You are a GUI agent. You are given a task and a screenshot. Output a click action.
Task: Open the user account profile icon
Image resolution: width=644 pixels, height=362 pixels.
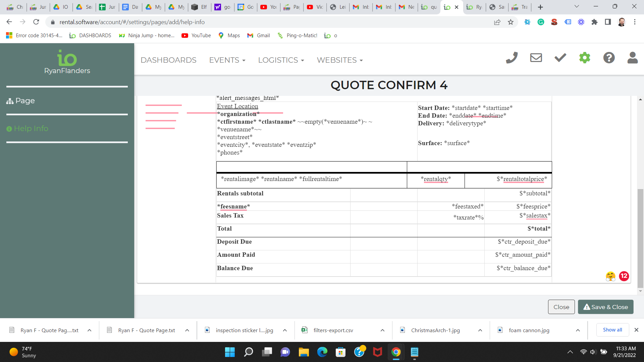click(x=632, y=58)
